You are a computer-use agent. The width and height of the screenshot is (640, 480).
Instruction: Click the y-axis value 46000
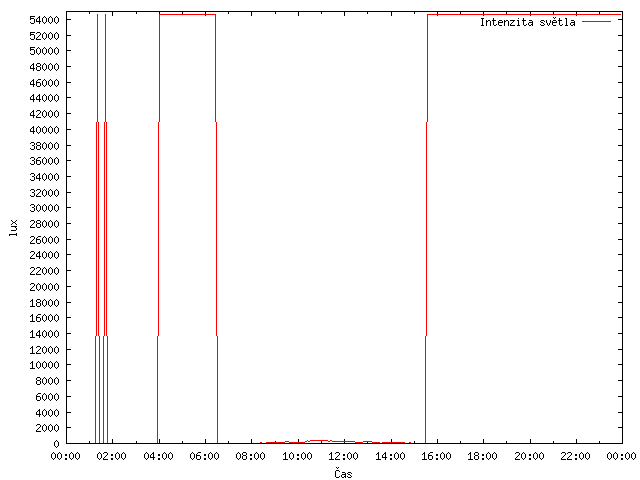pos(44,83)
